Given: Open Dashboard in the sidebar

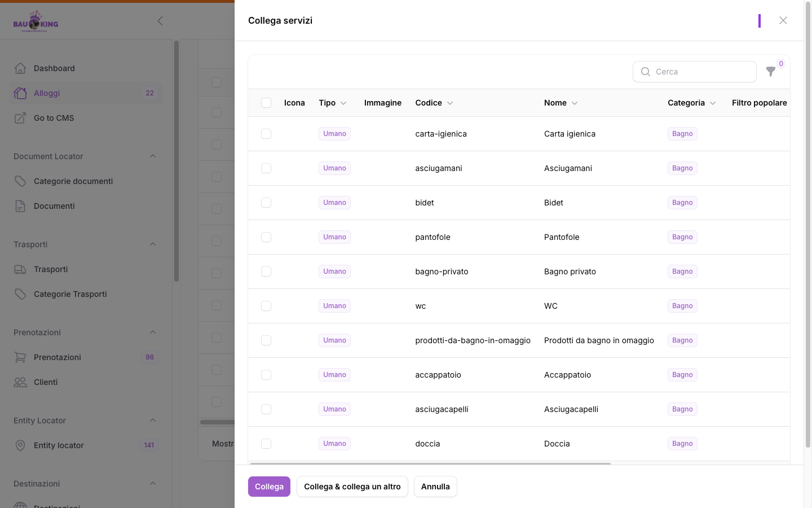Looking at the screenshot, I should (x=86, y=68).
